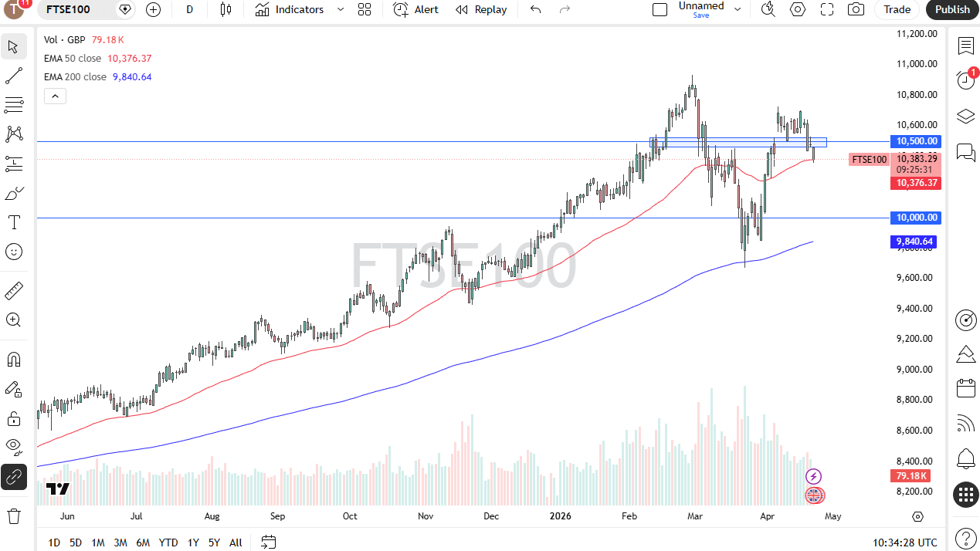Select the trend line drawing tool
The image size is (980, 551).
click(x=14, y=76)
